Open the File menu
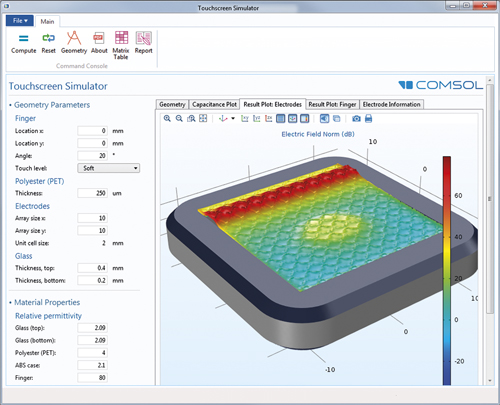This screenshot has height=405, width=500. tap(20, 21)
